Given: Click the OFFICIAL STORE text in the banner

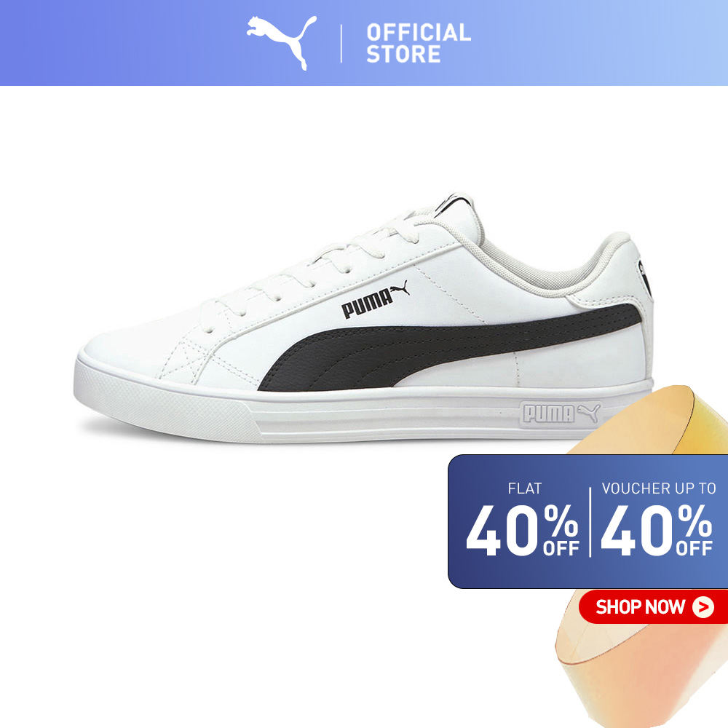Looking at the screenshot, I should coord(419,43).
